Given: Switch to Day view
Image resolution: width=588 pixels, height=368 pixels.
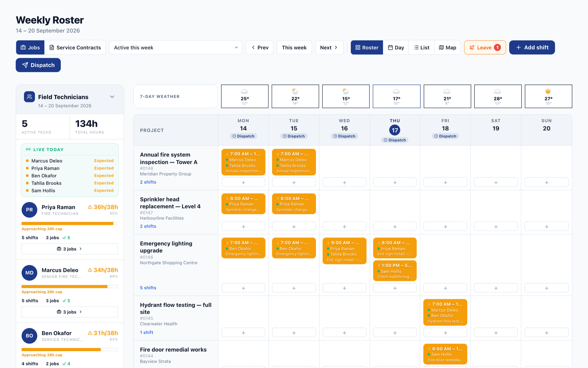Looking at the screenshot, I should (x=396, y=48).
